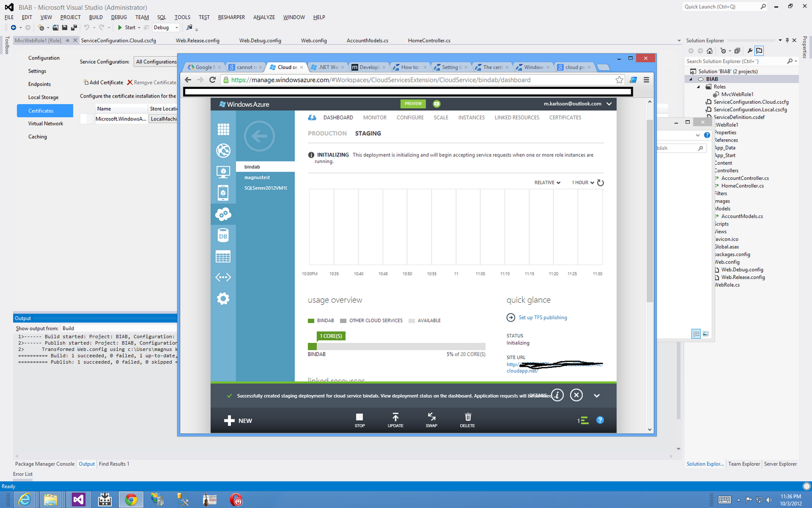The image size is (812, 508).
Task: Go back using the large circular arrow
Action: (259, 136)
